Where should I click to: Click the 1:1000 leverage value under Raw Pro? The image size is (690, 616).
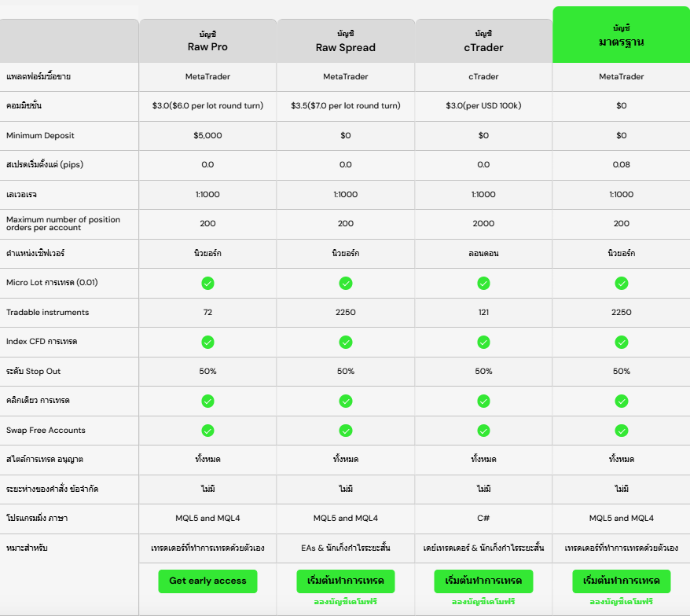coord(207,194)
